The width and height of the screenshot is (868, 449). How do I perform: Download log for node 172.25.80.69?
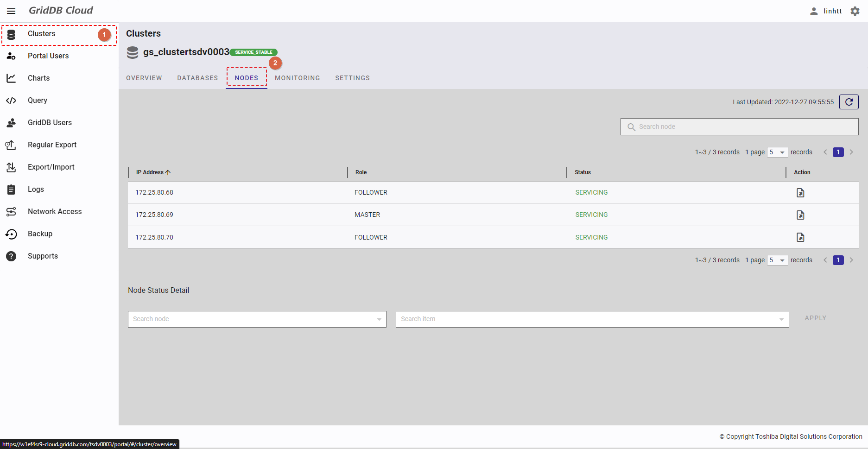pos(800,215)
